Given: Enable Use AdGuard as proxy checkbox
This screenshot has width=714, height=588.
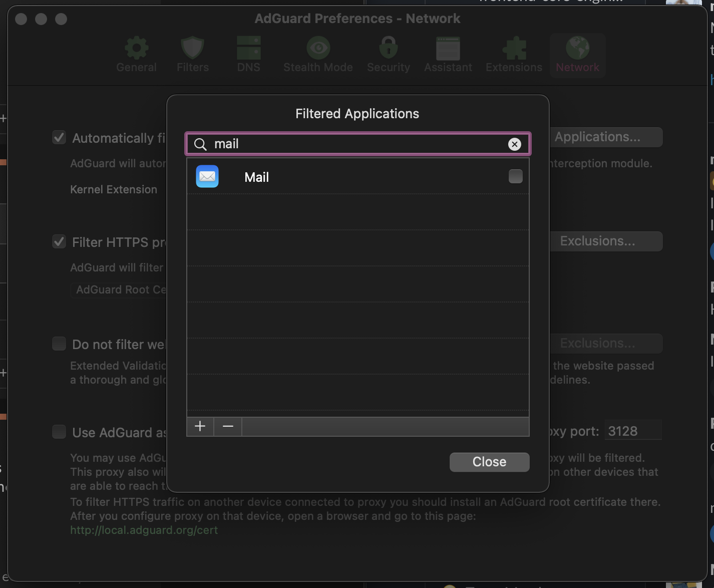Looking at the screenshot, I should [x=59, y=432].
